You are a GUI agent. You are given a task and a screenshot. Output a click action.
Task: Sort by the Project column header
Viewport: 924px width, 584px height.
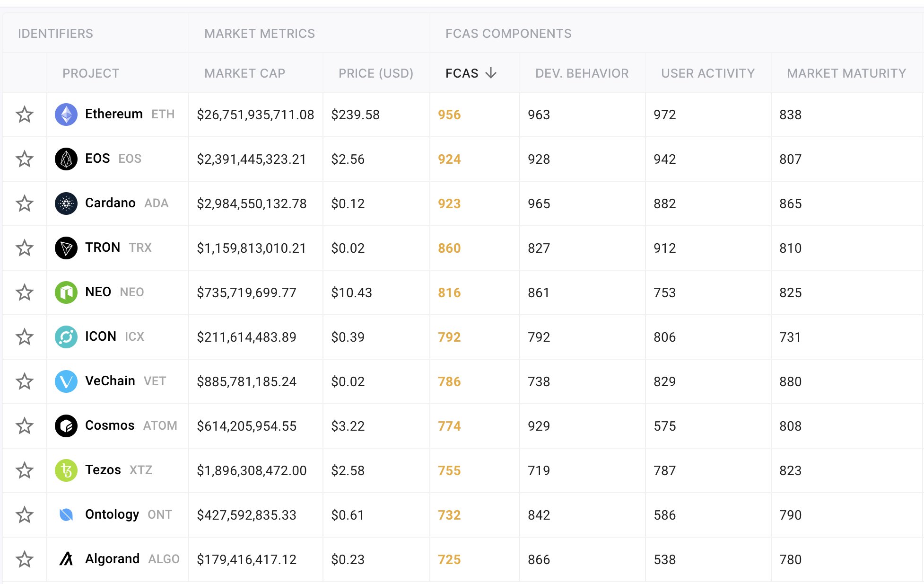(x=91, y=73)
